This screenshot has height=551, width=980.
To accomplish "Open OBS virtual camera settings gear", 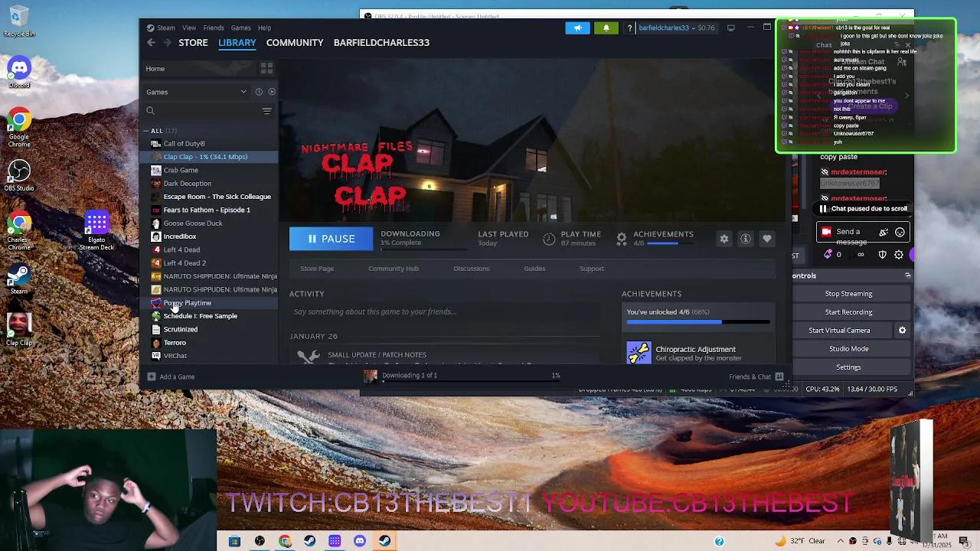I will (x=902, y=331).
